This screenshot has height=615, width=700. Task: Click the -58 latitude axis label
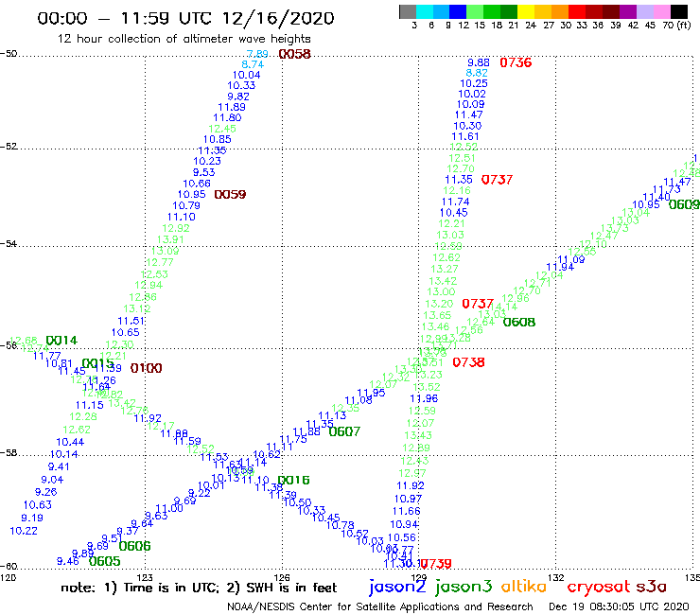tap(9, 453)
